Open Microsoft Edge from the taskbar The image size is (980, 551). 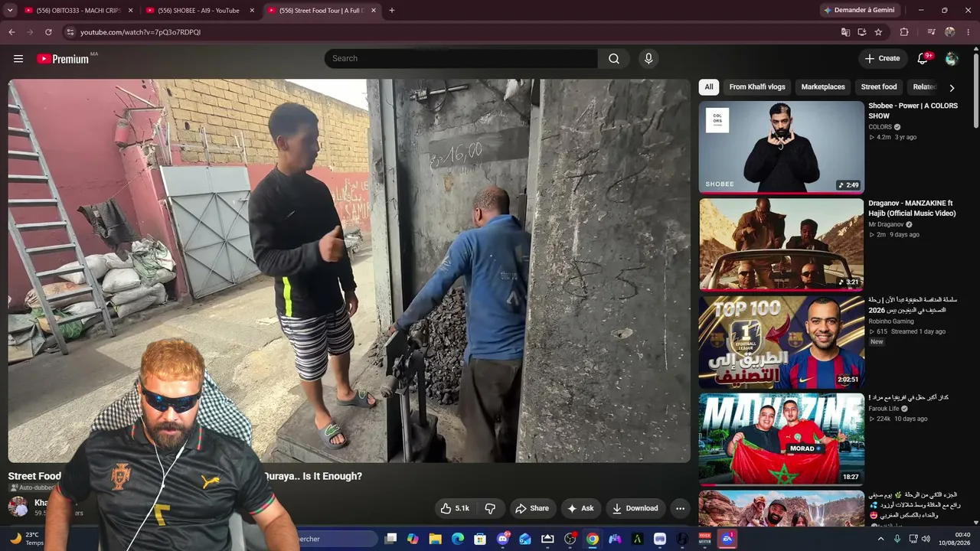[458, 539]
